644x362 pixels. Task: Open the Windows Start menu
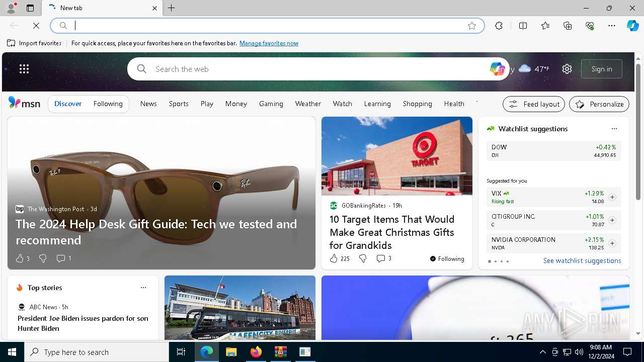[x=12, y=352]
